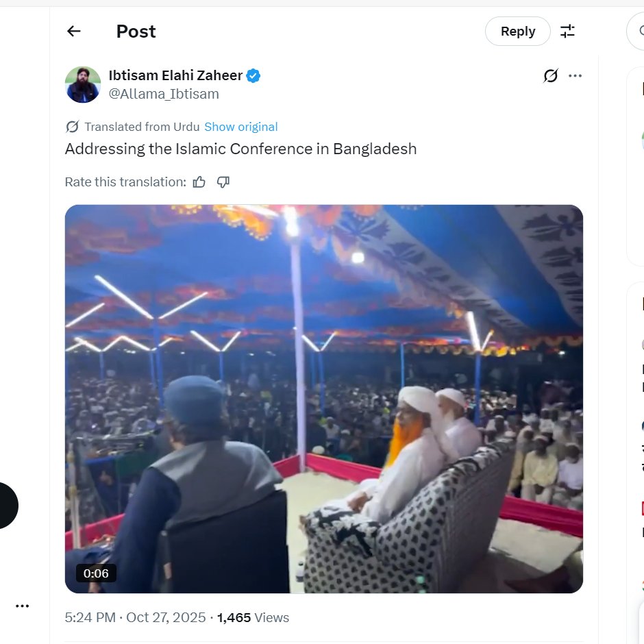Open Ibtisam Elahi Zaheer's profile avatar
The image size is (644, 644).
coord(83,84)
